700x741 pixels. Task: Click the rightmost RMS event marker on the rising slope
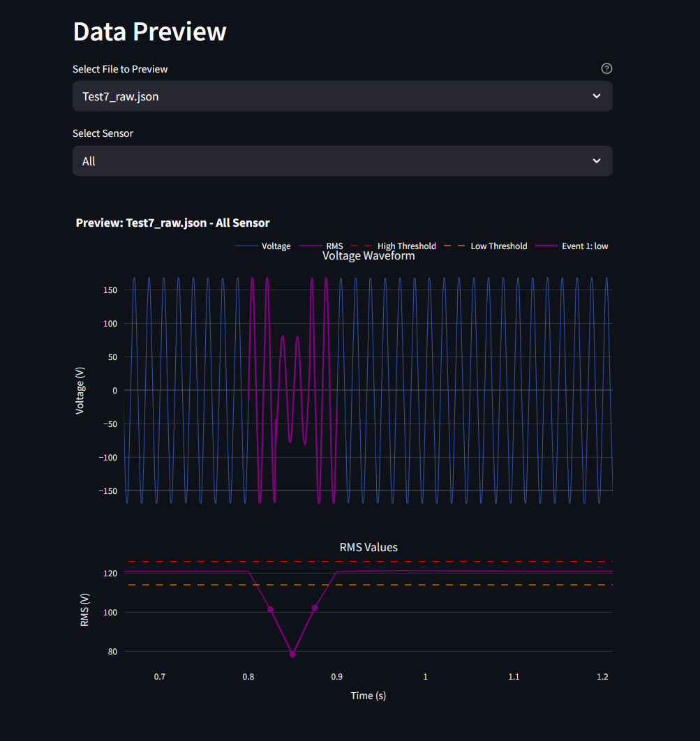315,608
